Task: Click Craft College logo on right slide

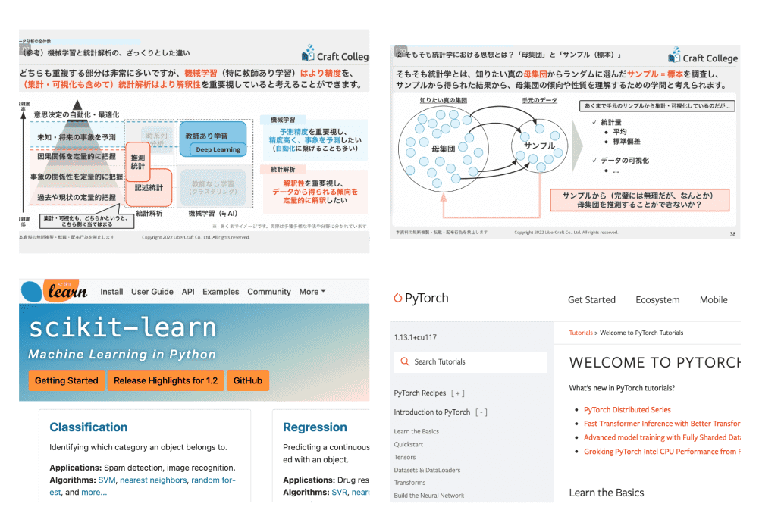Action: (703, 56)
